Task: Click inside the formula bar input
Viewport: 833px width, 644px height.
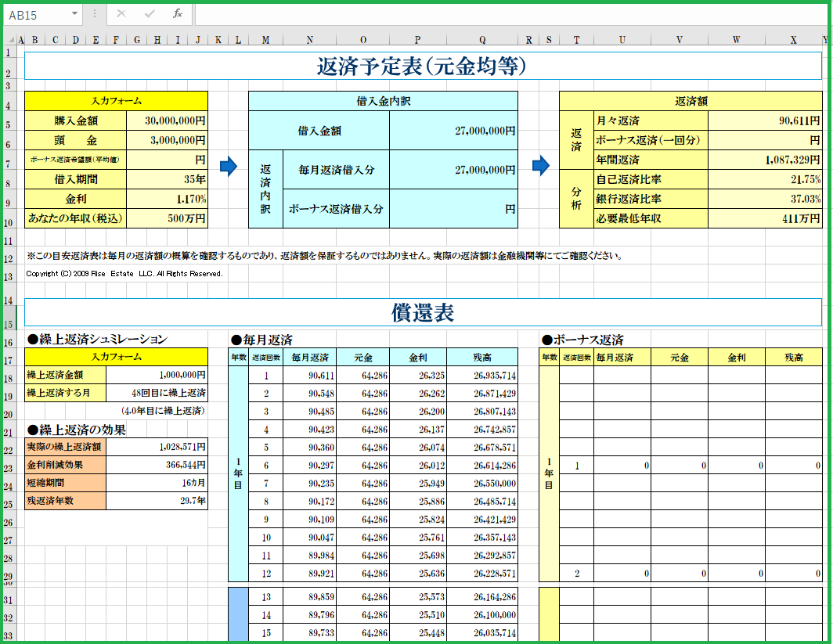Action: [x=510, y=14]
